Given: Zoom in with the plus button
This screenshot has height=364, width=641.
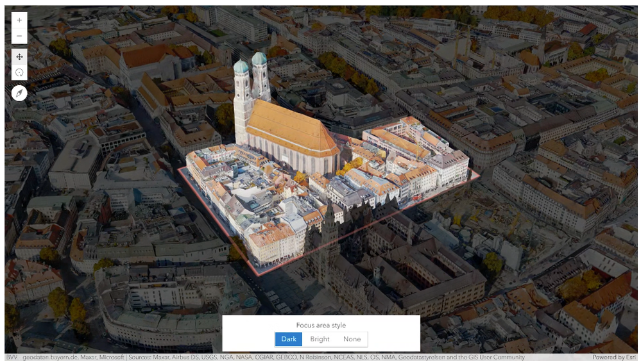Looking at the screenshot, I should [19, 20].
